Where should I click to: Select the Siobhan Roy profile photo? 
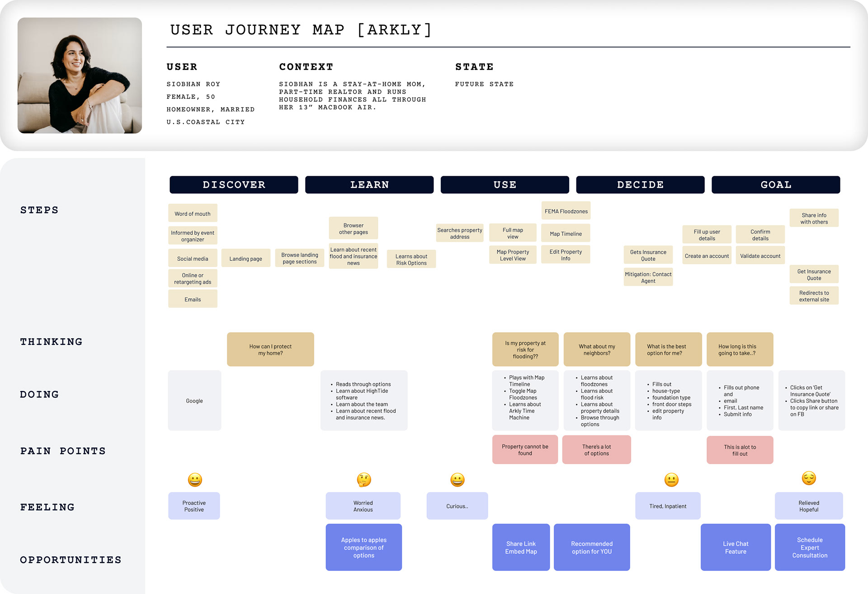(x=80, y=75)
